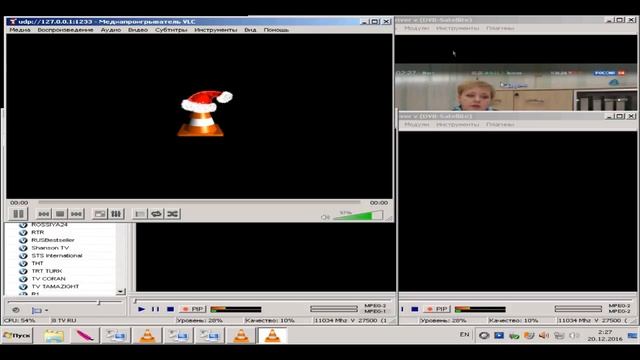Toggle VLC fullscreen mode button
Image resolution: width=640 pixels, height=360 pixels.
(x=100, y=214)
